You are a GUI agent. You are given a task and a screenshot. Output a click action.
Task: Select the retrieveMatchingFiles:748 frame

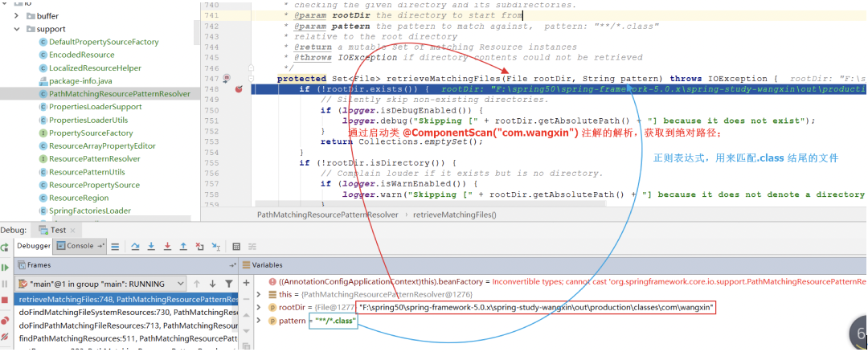tap(125, 300)
